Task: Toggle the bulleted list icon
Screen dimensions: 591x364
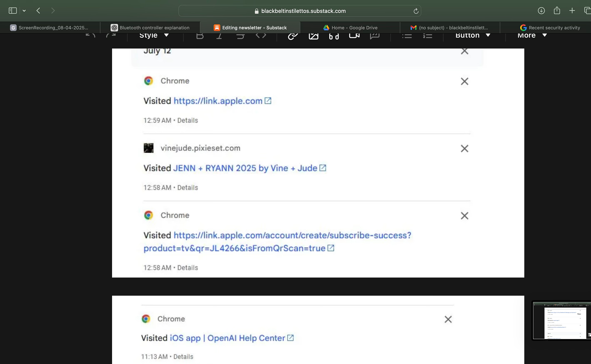Action: coord(407,36)
